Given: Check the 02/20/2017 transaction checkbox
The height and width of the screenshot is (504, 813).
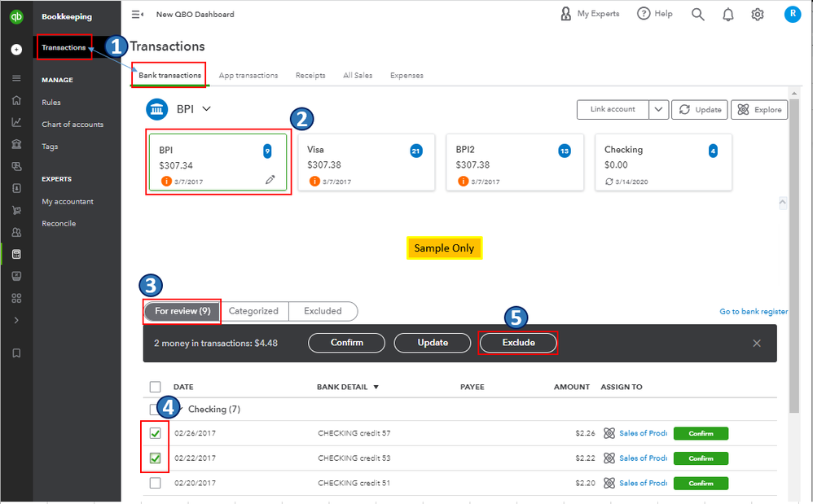Looking at the screenshot, I should point(155,483).
